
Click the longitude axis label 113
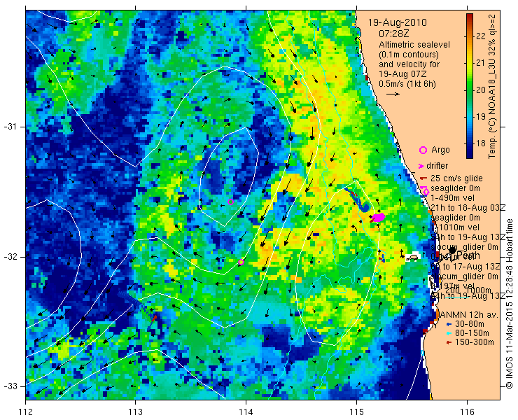pyautogui.click(x=135, y=412)
